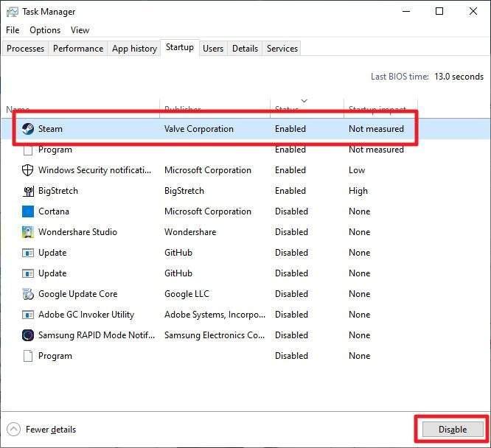
Task: Switch to the Details tab
Action: click(x=245, y=49)
